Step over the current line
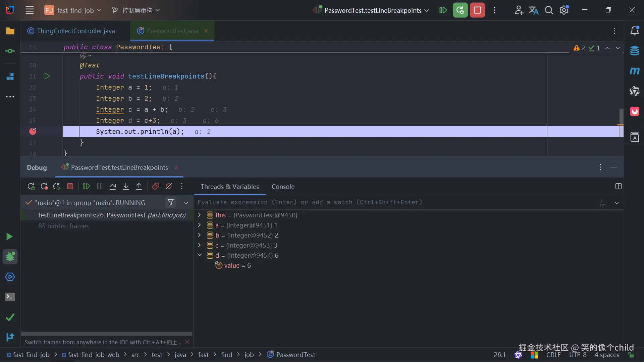644x362 pixels. [113, 187]
